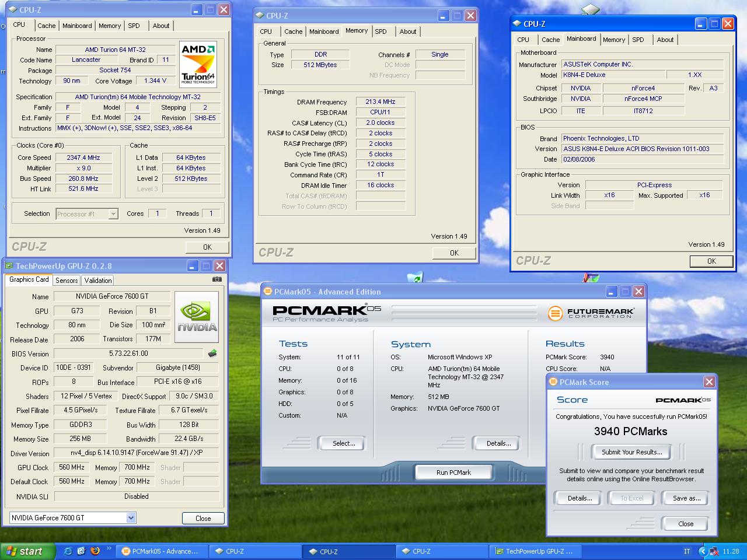747x560 pixels.
Task: Click the IT language indicator in taskbar
Action: click(x=687, y=551)
